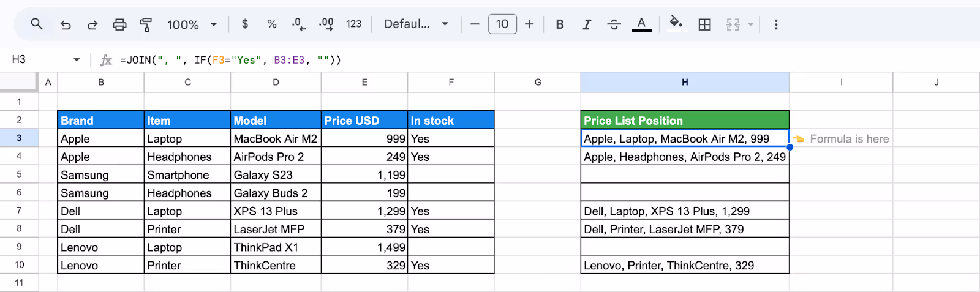Click the Name box showing H3
980x292 pixels.
coord(37,59)
